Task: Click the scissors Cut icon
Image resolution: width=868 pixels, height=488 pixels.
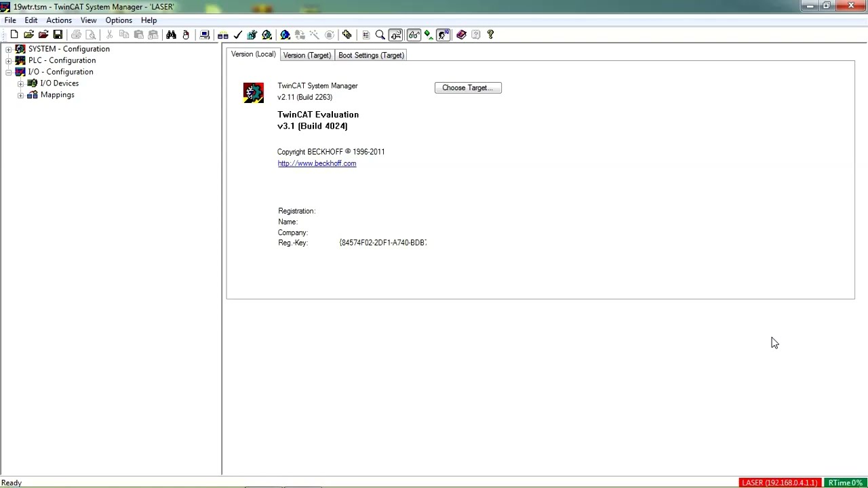Action: tap(109, 35)
